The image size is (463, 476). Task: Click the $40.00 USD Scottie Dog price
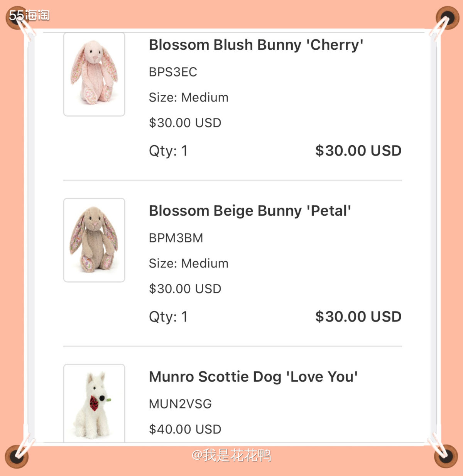click(185, 429)
